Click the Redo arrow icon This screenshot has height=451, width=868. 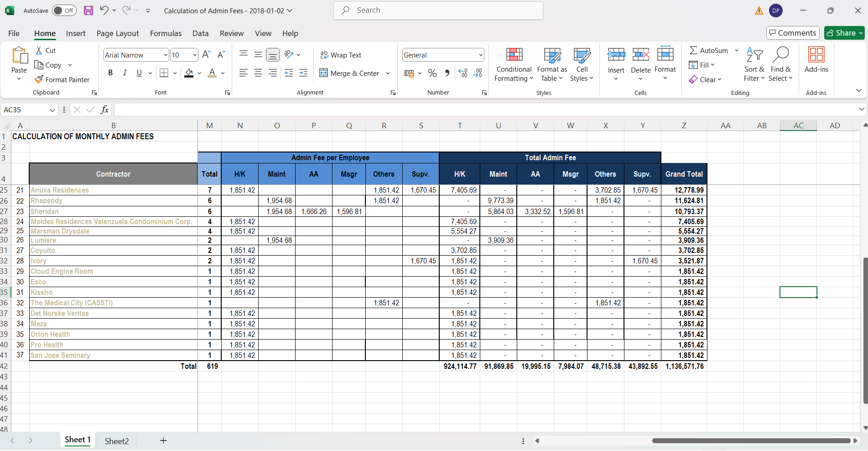[126, 10]
